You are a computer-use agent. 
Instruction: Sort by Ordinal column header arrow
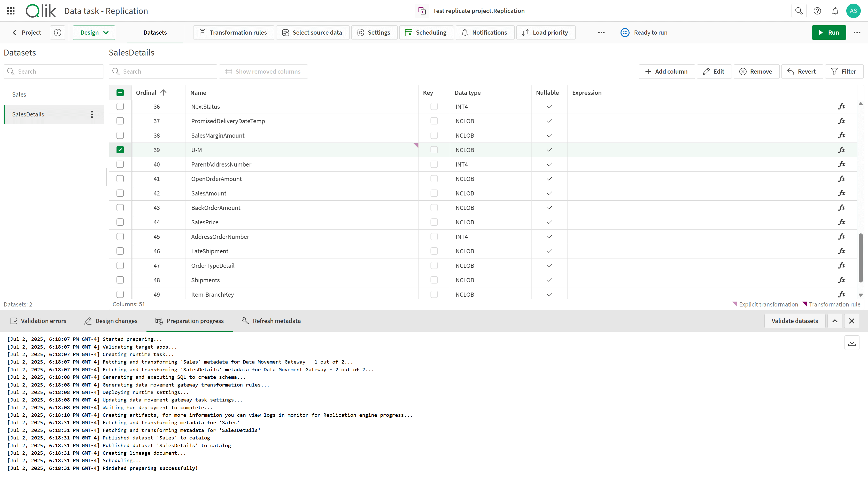click(164, 93)
